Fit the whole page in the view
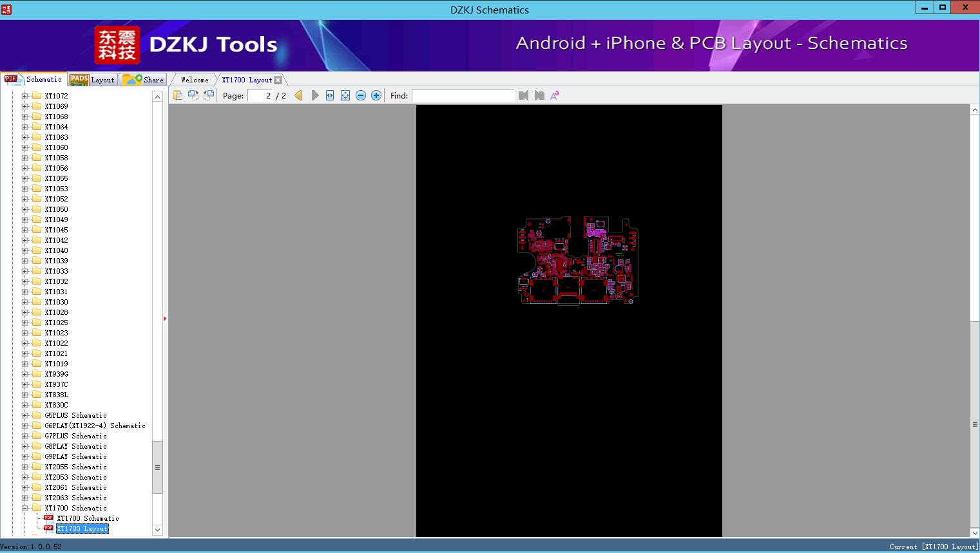Viewport: 980px width, 553px height. [345, 95]
